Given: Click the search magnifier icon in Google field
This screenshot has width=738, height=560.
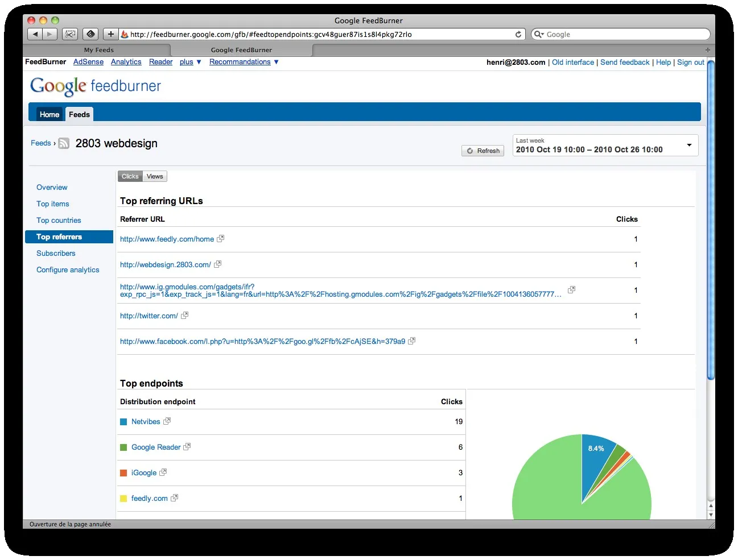Looking at the screenshot, I should [538, 34].
